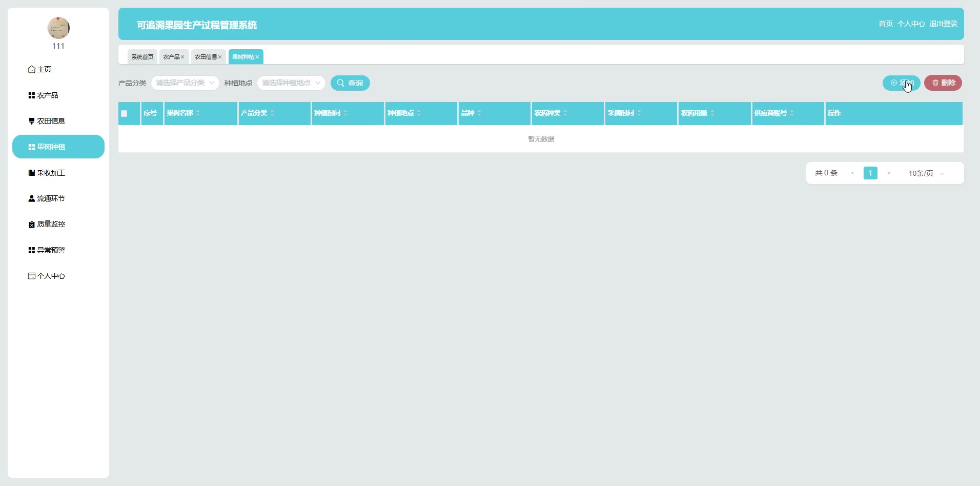Click the 暂无数据 empty table message

pos(541,139)
